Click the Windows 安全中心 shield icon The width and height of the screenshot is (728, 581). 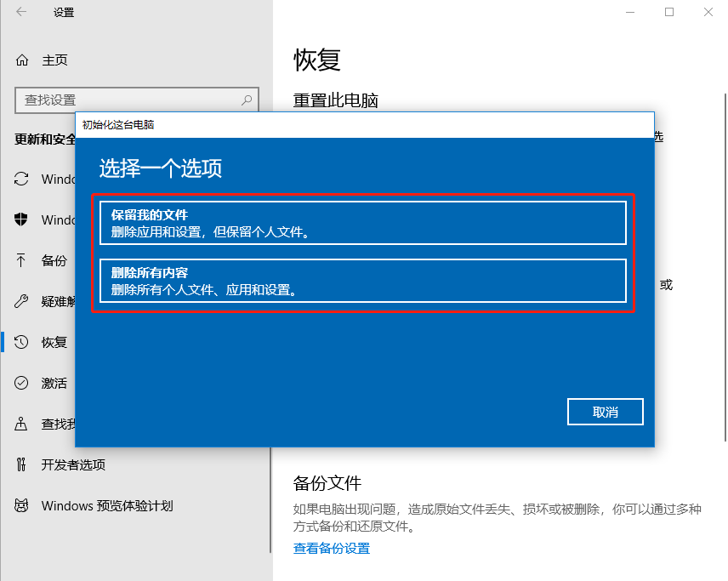pos(20,219)
